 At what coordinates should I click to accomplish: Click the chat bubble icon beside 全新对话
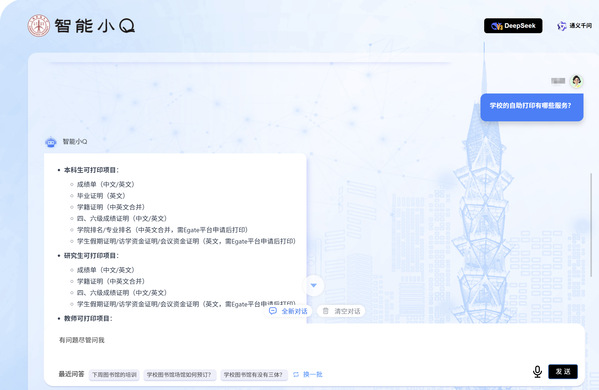[273, 311]
